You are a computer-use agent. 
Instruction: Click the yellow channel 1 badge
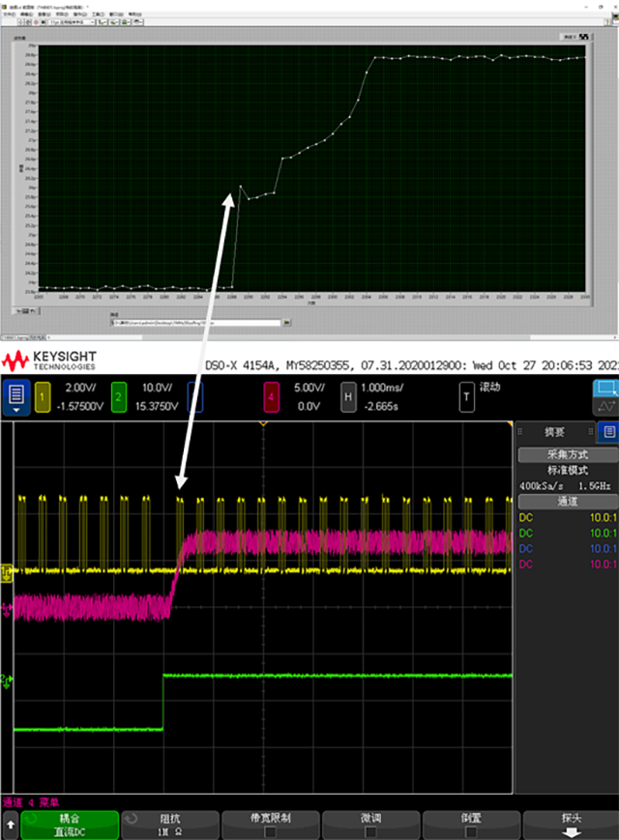[x=42, y=397]
